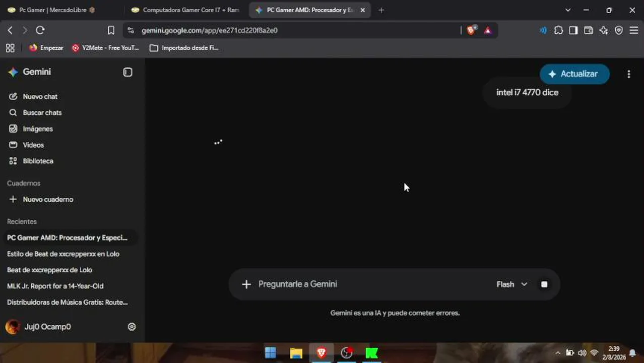644x363 pixels.
Task: Open Brave Shields lion icon
Action: click(x=471, y=30)
